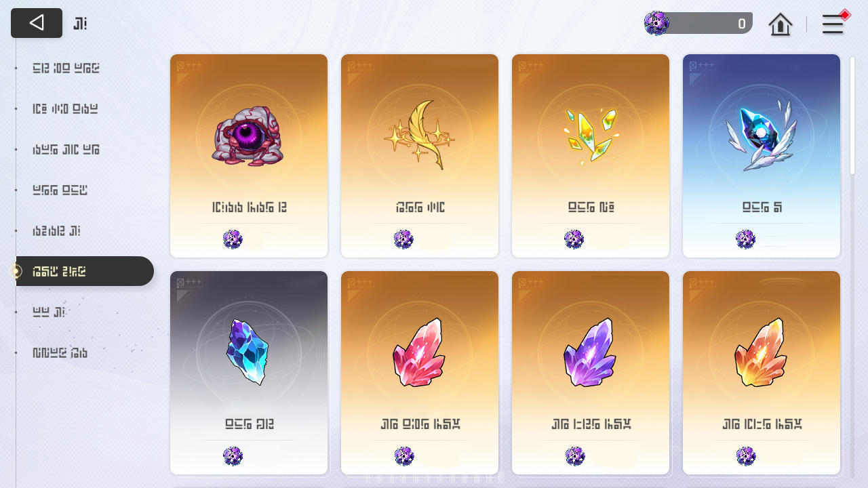Viewport: 868px width, 488px height.
Task: Select the golden feather item card
Action: (x=420, y=156)
